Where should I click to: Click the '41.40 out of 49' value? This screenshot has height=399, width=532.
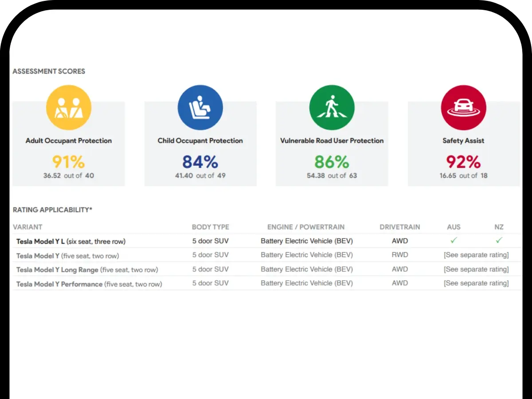click(x=200, y=176)
